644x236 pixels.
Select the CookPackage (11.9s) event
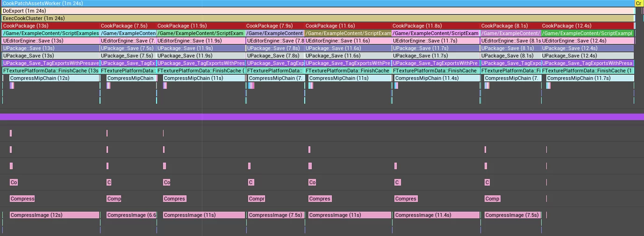pyautogui.click(x=200, y=26)
